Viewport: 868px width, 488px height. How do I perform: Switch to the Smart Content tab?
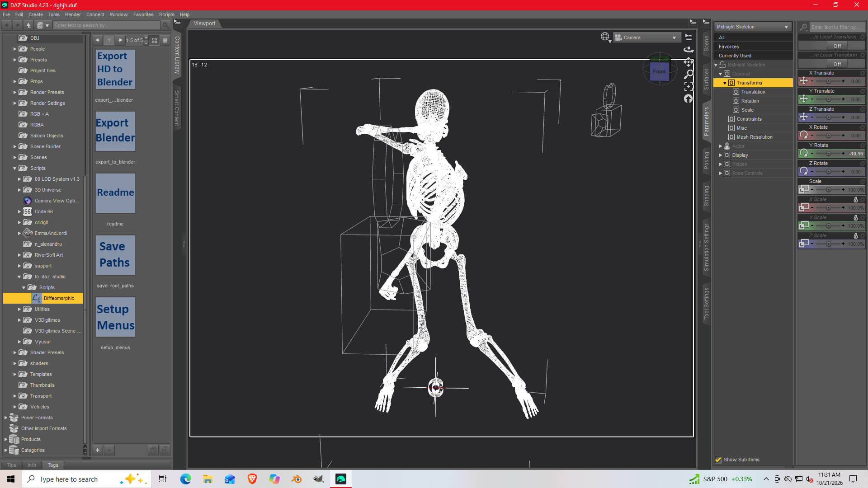[177, 108]
